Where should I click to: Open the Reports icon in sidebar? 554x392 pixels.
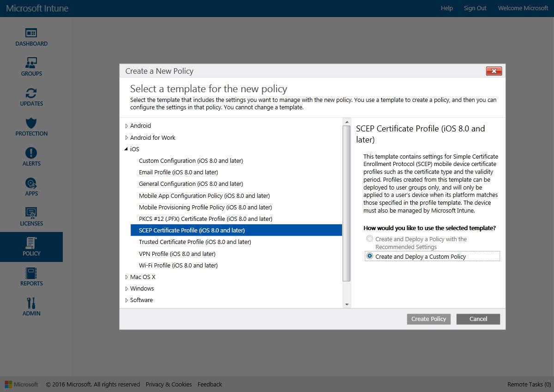coord(31,273)
